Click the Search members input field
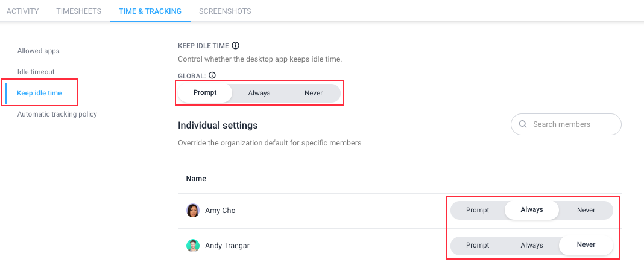The height and width of the screenshot is (262, 644). 566,124
